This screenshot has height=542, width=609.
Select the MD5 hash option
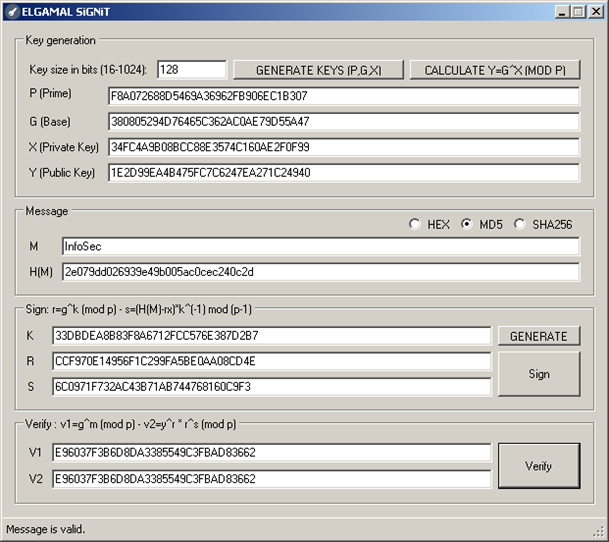(467, 224)
